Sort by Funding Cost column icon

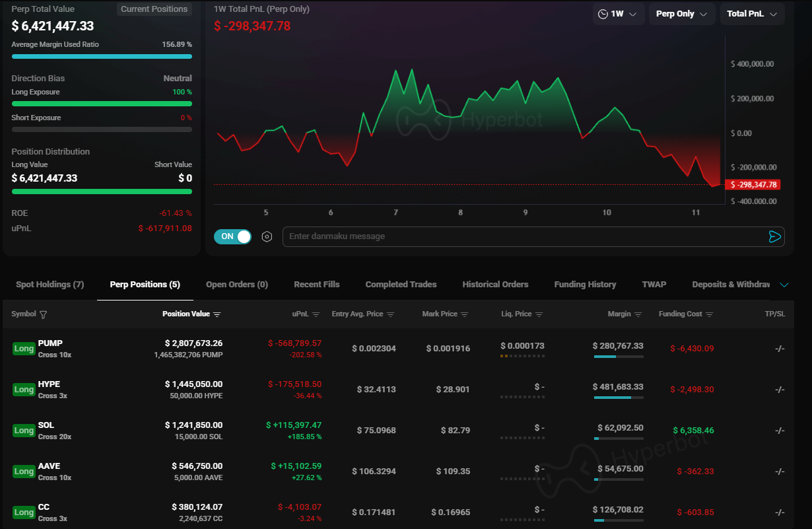[709, 314]
